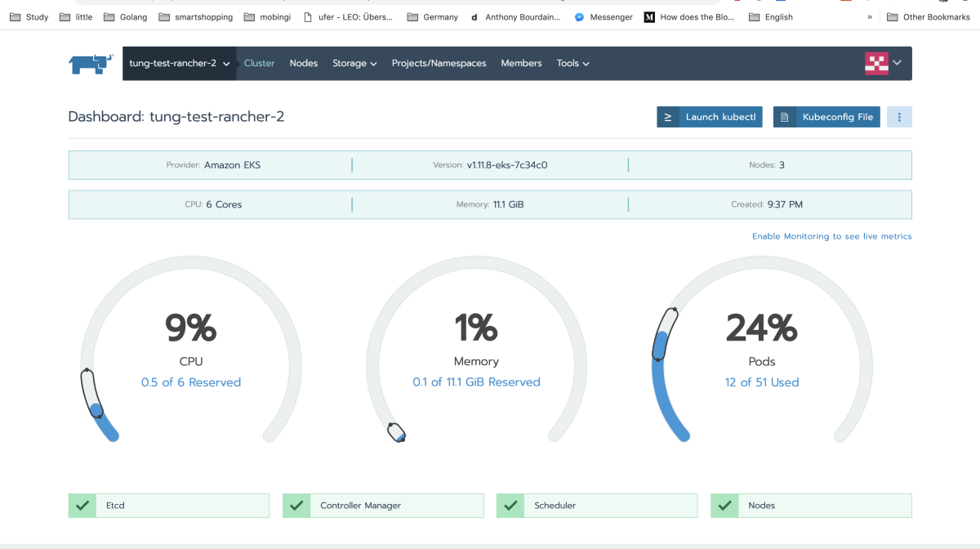980x549 pixels.
Task: Click the 6 Cores CPU value
Action: click(x=224, y=204)
